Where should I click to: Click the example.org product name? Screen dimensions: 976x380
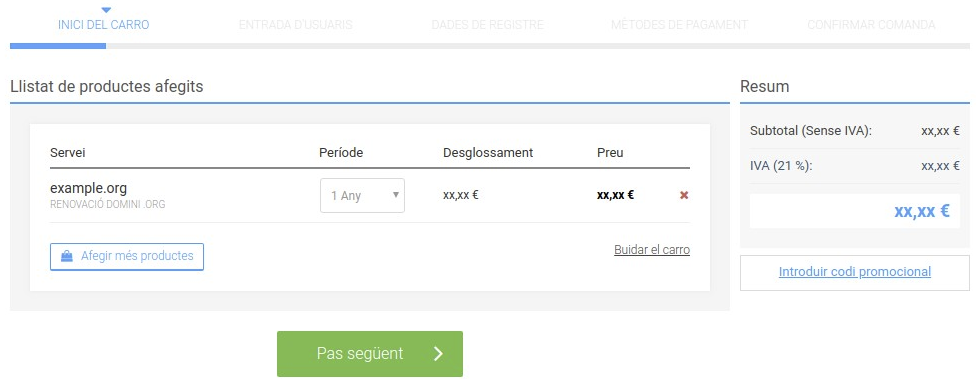point(88,188)
